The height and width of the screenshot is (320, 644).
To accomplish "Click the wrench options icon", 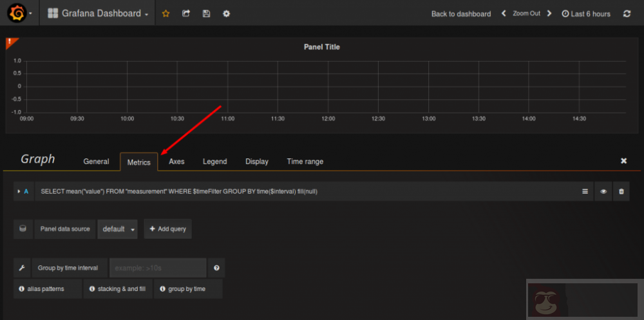I will (22, 268).
